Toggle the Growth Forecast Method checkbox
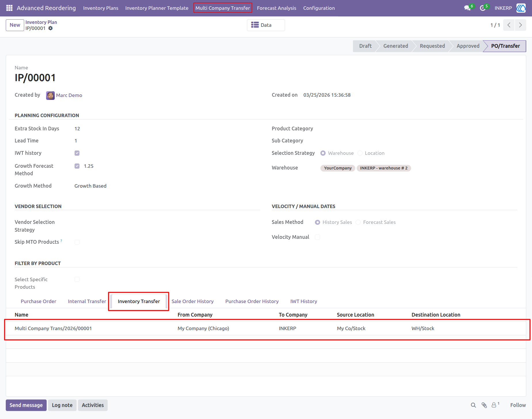Image resolution: width=532 pixels, height=419 pixels. click(77, 166)
